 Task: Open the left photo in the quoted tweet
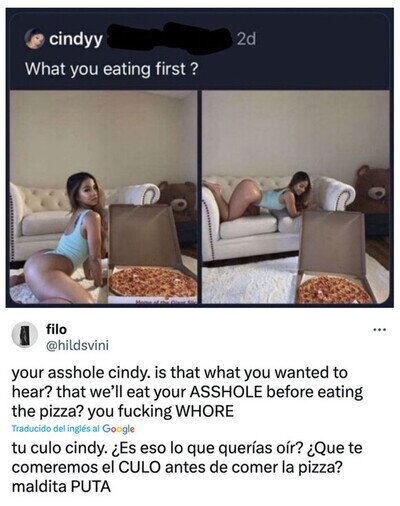pyautogui.click(x=104, y=197)
